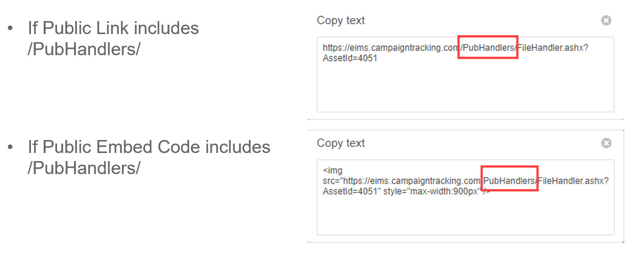Close the lower Copy text dialog
This screenshot has height=258, width=644.
[x=606, y=143]
